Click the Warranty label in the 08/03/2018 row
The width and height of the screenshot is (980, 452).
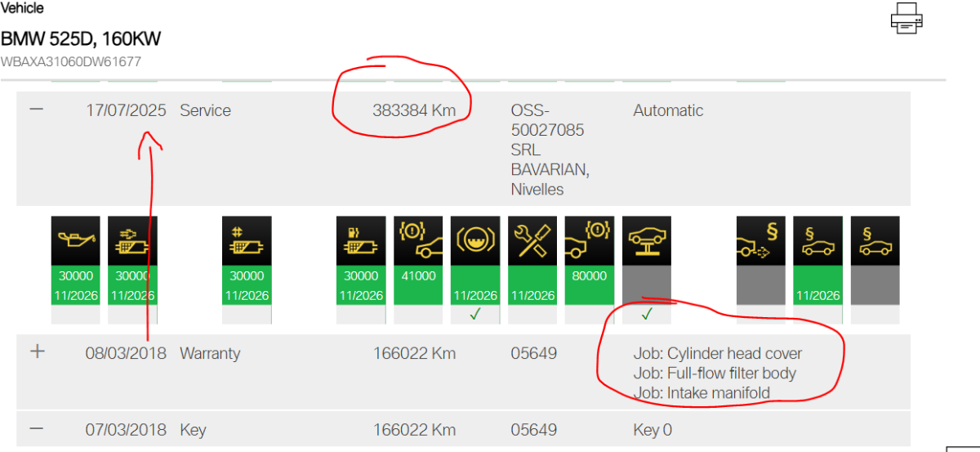coord(210,353)
